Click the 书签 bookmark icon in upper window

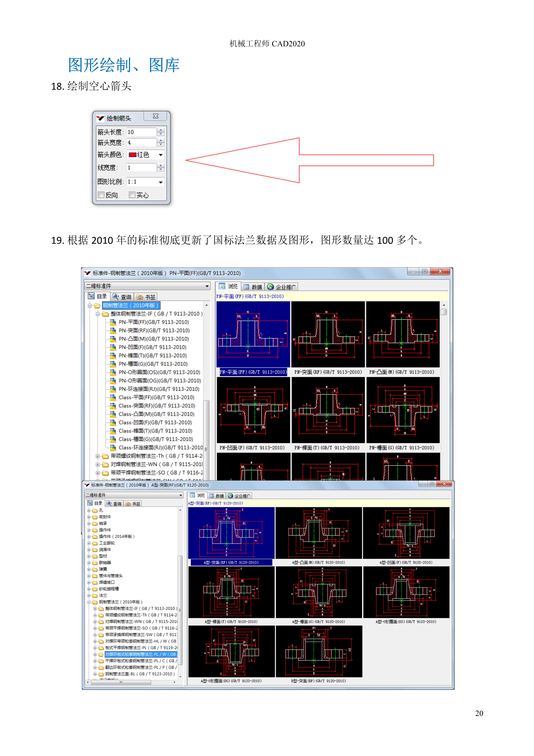(140, 297)
